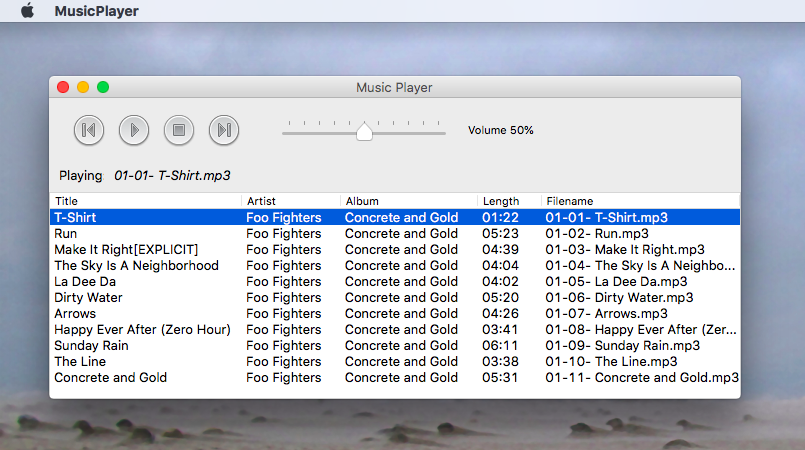Click the previous track button
The height and width of the screenshot is (450, 805).
[x=89, y=130]
